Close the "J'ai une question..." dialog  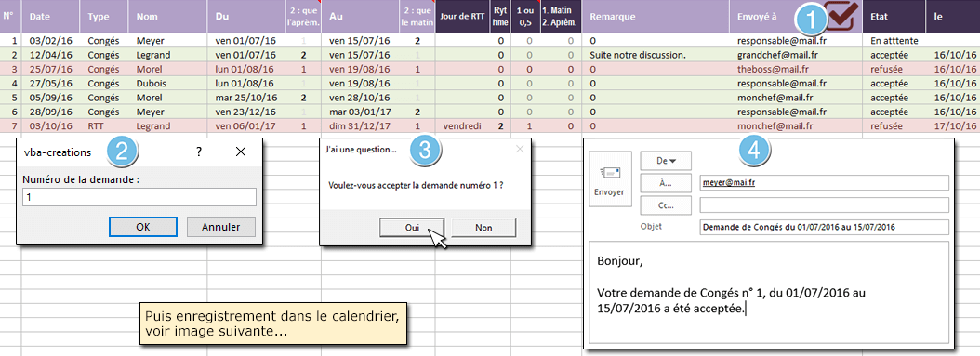[520, 150]
